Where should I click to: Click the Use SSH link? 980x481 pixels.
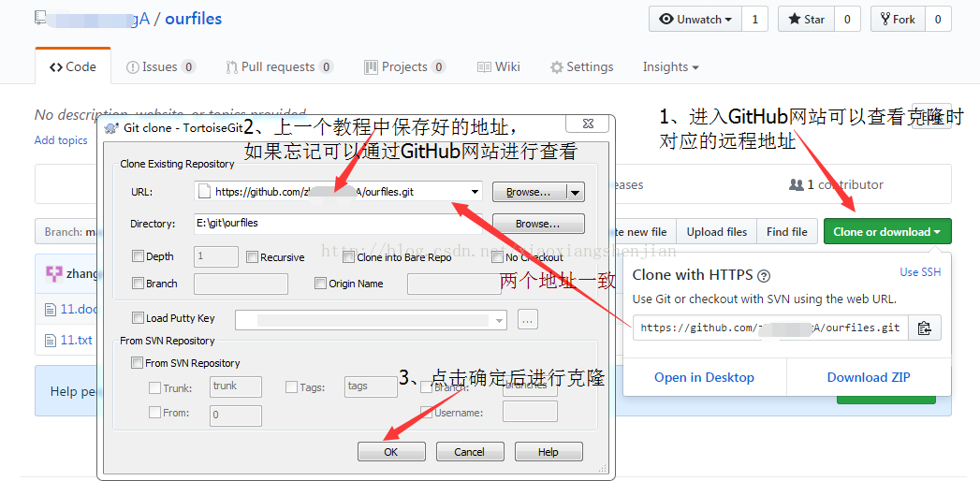tap(920, 271)
